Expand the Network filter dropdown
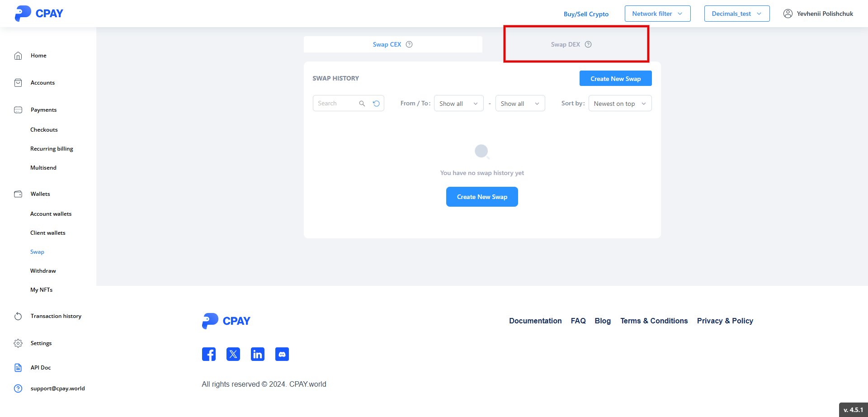This screenshot has height=417, width=868. (x=657, y=14)
